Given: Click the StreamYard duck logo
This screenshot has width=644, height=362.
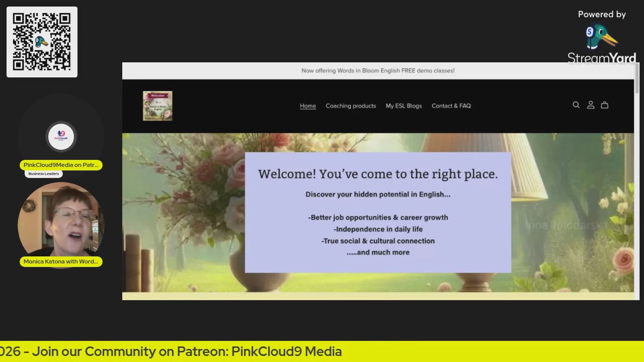Looking at the screenshot, I should coord(601,37).
